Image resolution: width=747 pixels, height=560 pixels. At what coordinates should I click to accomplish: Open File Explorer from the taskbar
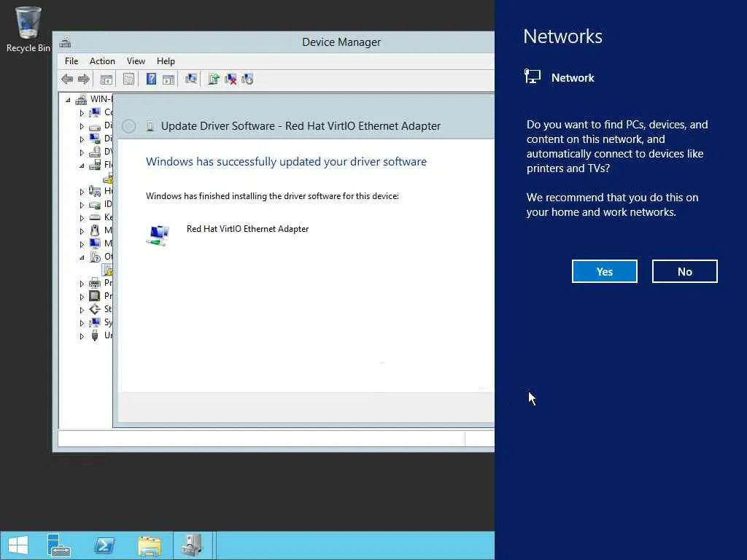pos(149,545)
